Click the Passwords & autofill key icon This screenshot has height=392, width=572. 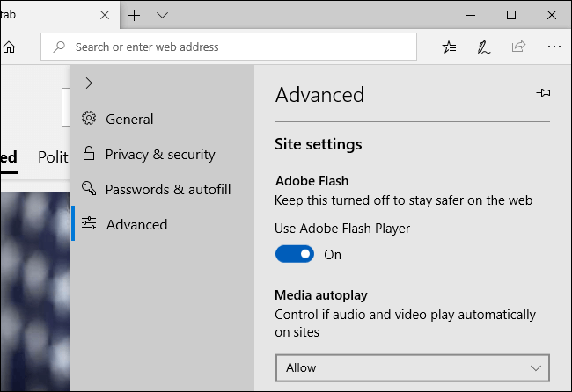click(x=89, y=188)
